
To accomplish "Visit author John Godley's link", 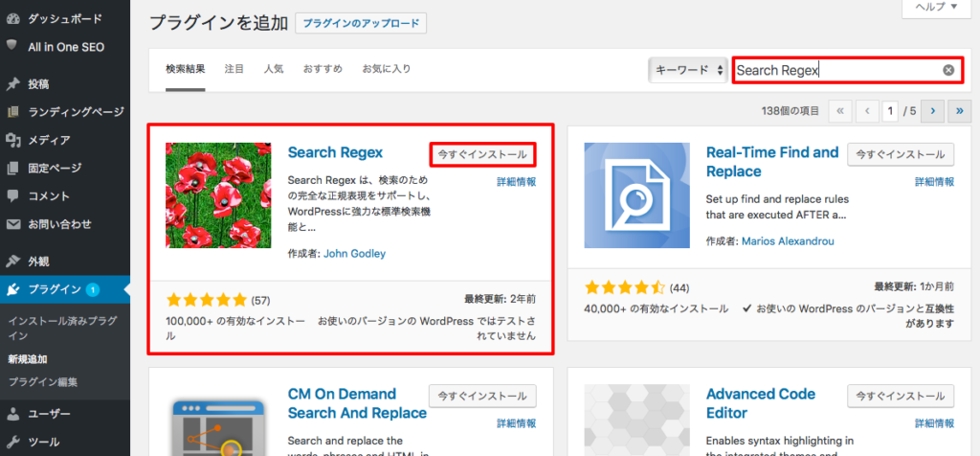I will [x=355, y=254].
